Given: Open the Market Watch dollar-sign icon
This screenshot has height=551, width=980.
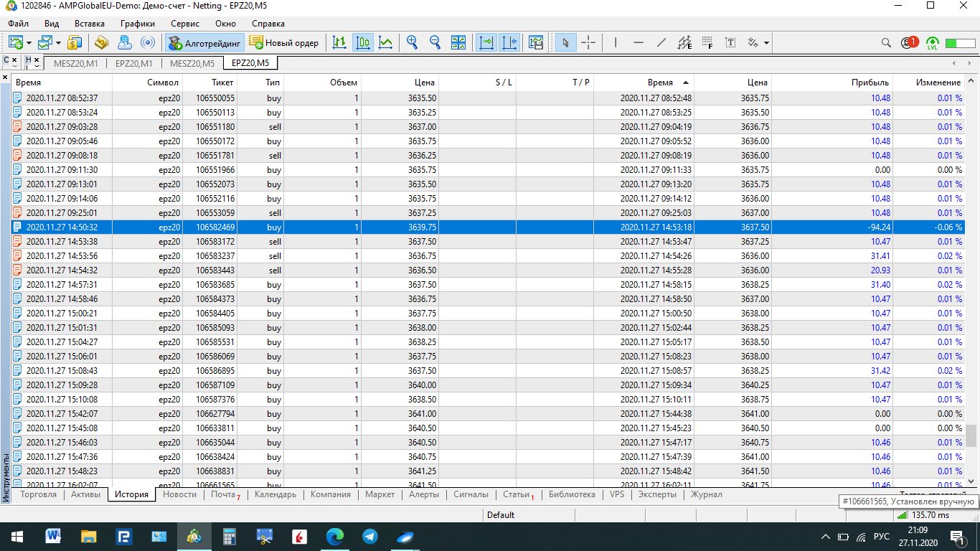Looking at the screenshot, I should [x=75, y=42].
